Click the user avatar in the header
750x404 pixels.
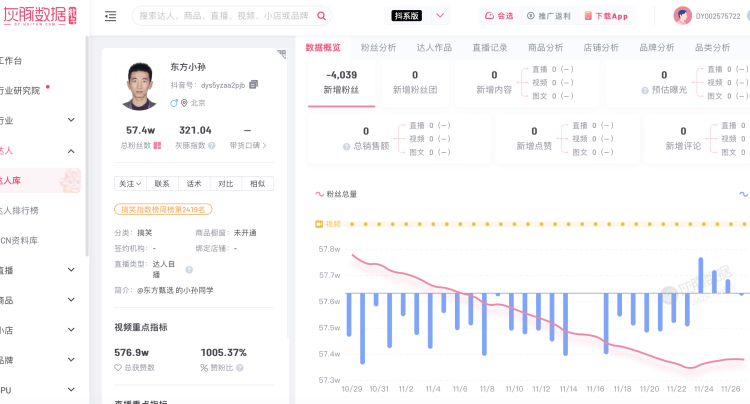click(x=683, y=16)
